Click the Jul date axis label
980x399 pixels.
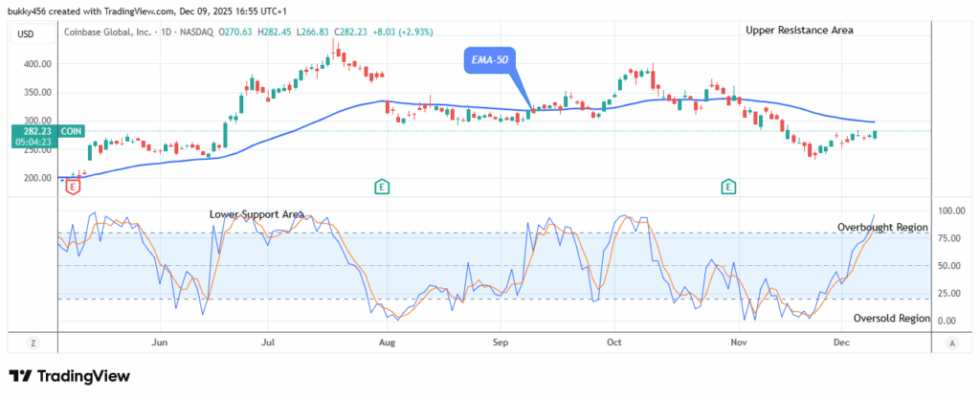[268, 343]
